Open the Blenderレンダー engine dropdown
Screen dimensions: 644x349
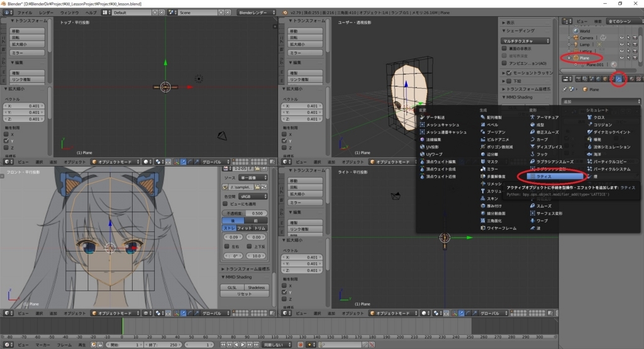coord(257,13)
